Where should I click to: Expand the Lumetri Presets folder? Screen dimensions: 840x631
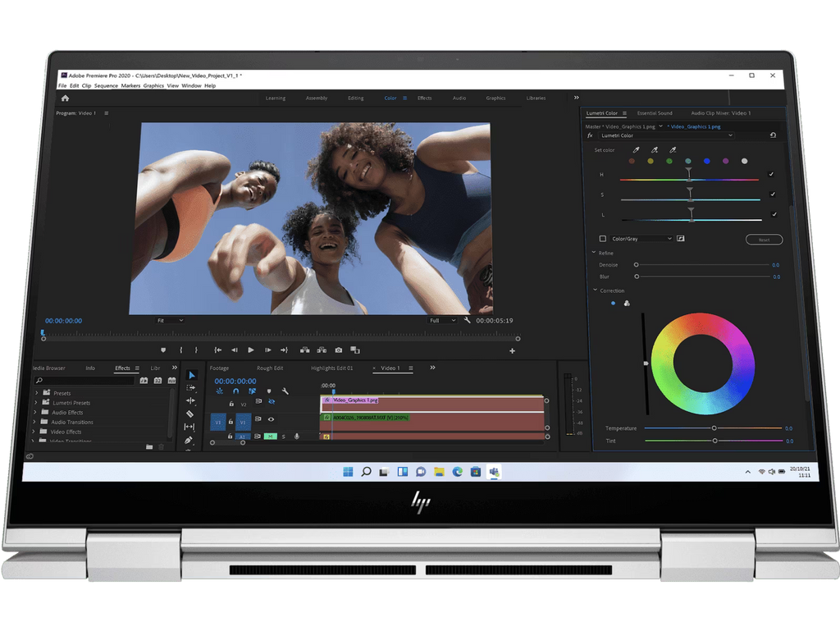(36, 403)
